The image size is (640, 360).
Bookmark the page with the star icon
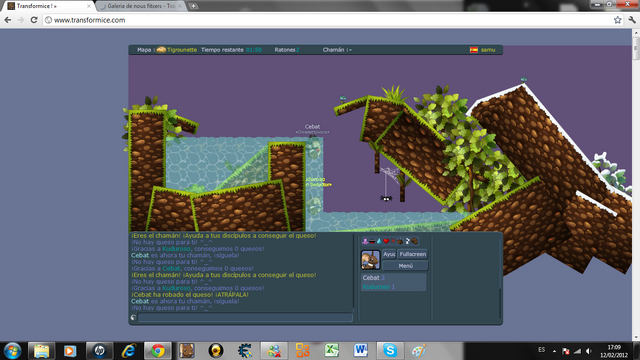click(x=618, y=20)
